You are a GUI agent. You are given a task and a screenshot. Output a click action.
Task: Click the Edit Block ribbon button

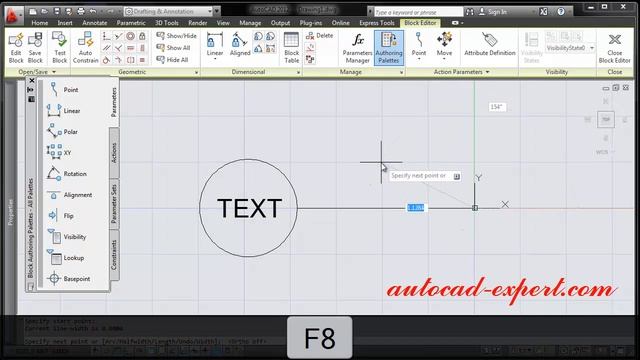click(16, 48)
